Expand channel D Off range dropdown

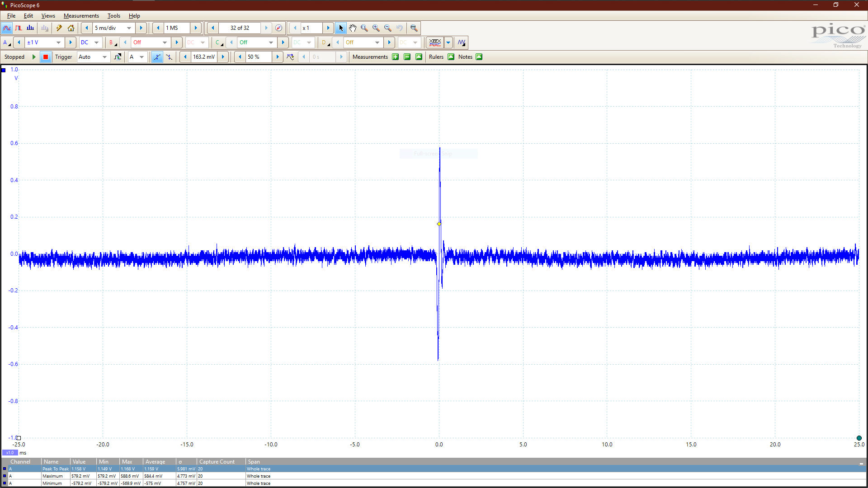[377, 42]
